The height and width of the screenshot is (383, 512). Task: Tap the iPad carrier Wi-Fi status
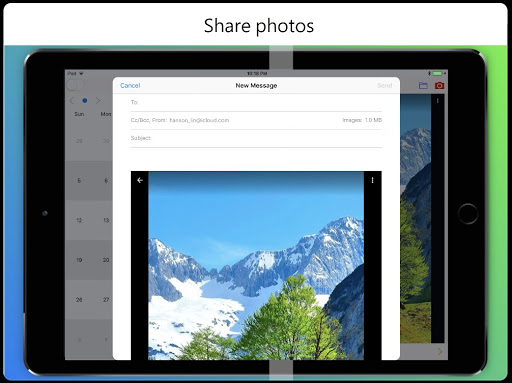pos(75,73)
